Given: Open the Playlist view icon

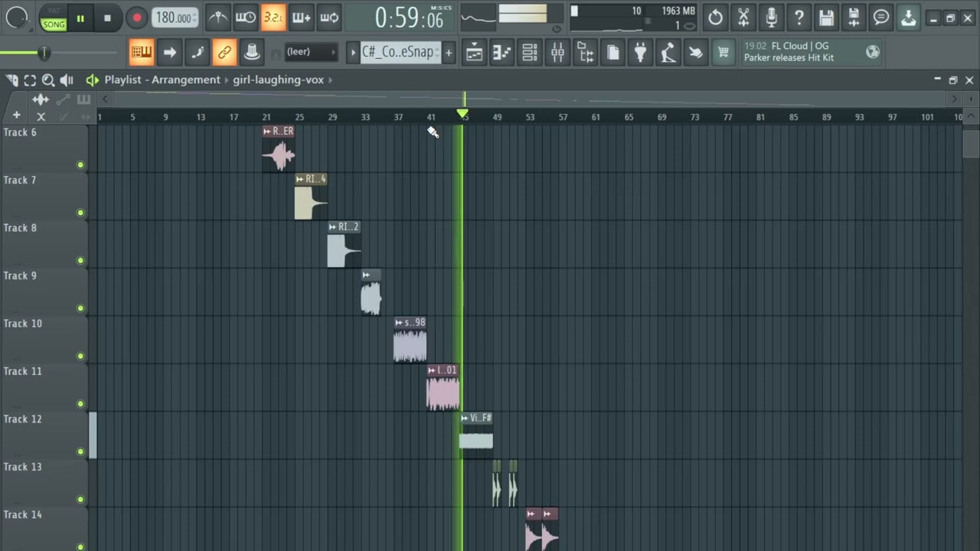Looking at the screenshot, I should pyautogui.click(x=475, y=52).
